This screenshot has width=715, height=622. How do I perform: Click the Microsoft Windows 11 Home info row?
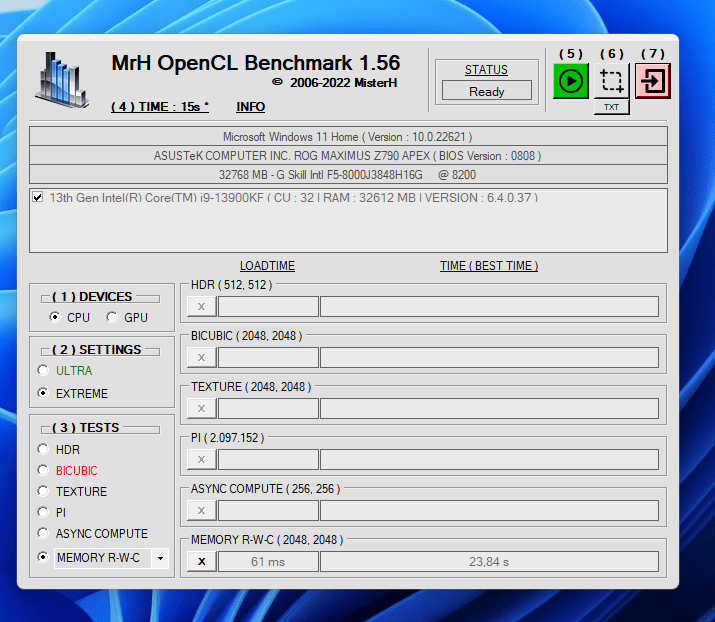(348, 137)
